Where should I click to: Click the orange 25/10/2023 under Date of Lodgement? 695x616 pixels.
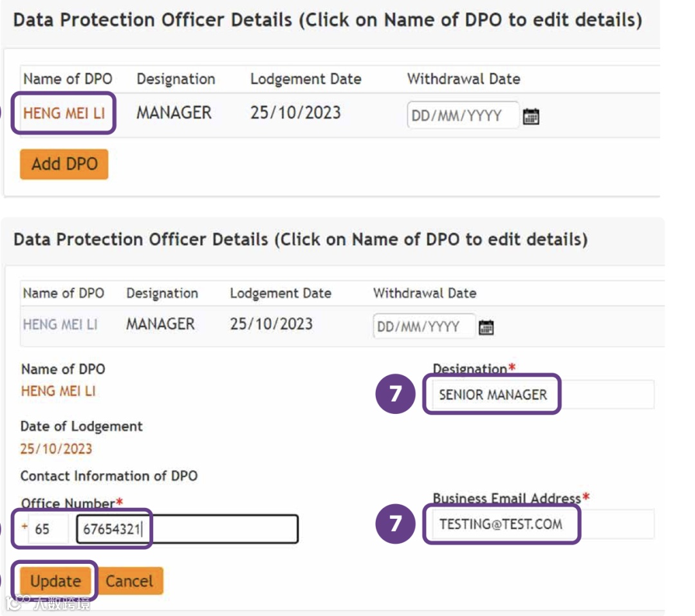tap(56, 449)
